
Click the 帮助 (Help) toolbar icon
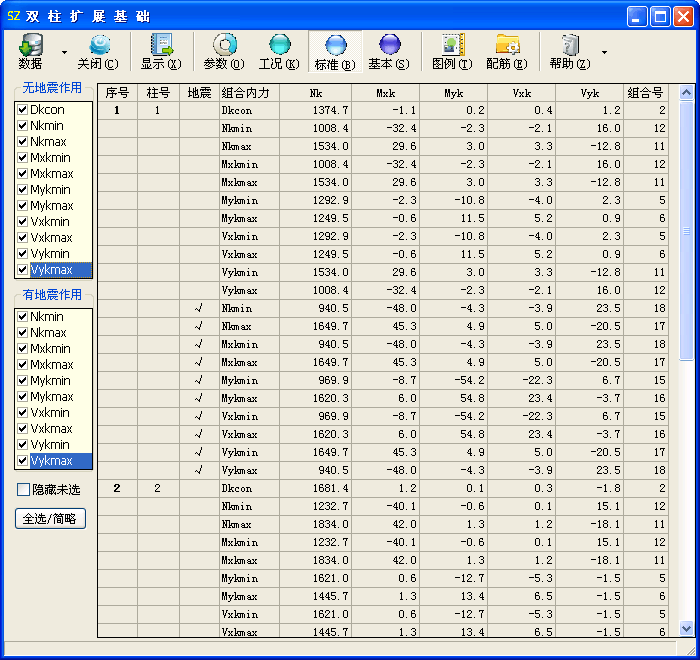pyautogui.click(x=570, y=45)
